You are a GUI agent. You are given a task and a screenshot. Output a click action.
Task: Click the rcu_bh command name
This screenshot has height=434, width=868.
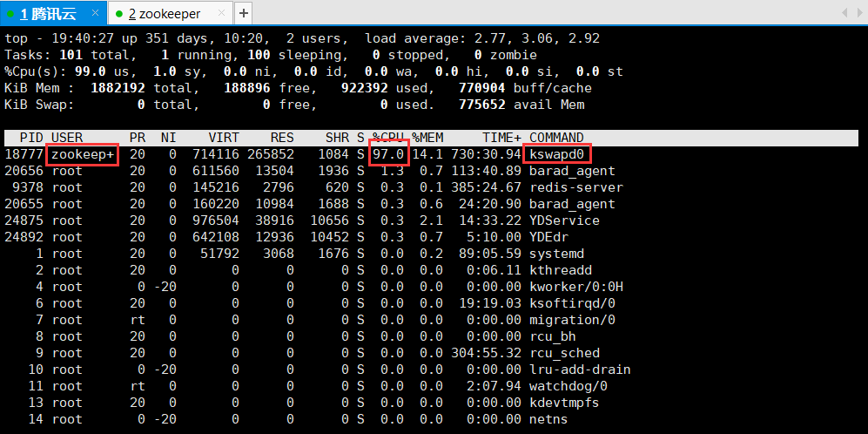(x=553, y=336)
